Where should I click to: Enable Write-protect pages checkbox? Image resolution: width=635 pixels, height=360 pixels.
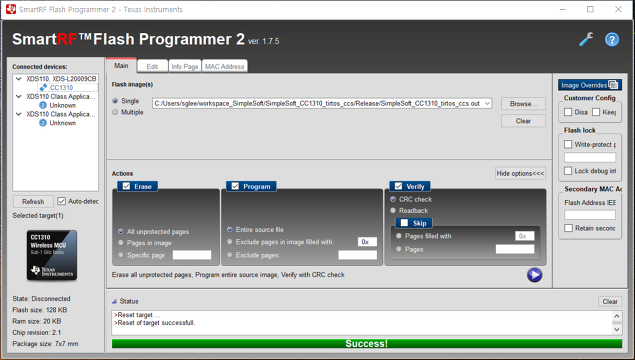coord(568,145)
